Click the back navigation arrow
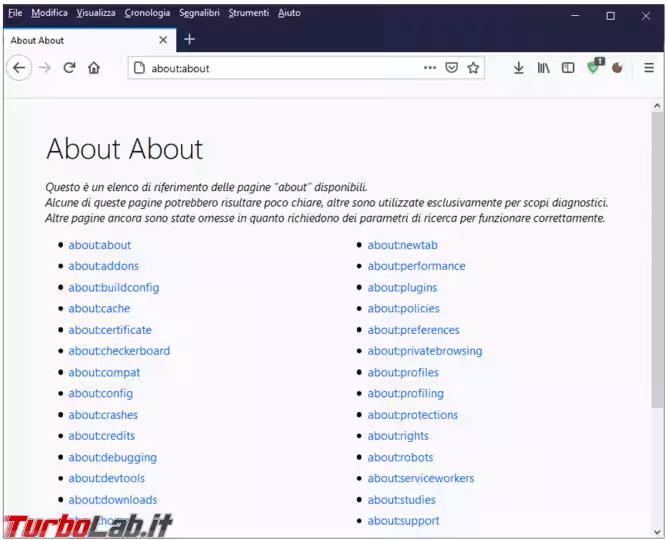The width and height of the screenshot is (666, 540). coord(19,68)
